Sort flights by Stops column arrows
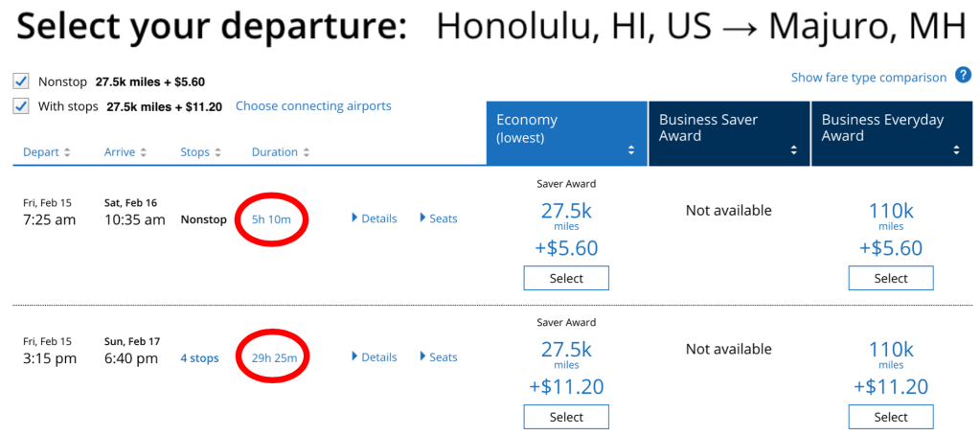Image resolution: width=980 pixels, height=436 pixels. pyautogui.click(x=218, y=152)
